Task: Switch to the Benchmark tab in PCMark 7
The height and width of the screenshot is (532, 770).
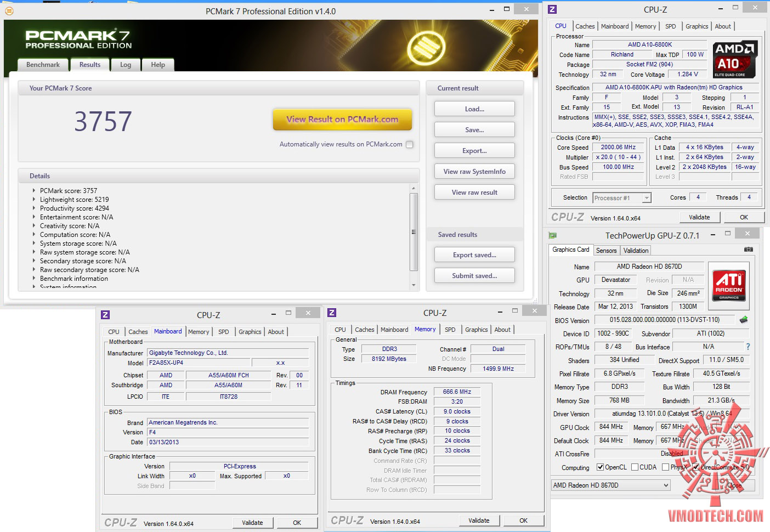Action: (x=43, y=65)
